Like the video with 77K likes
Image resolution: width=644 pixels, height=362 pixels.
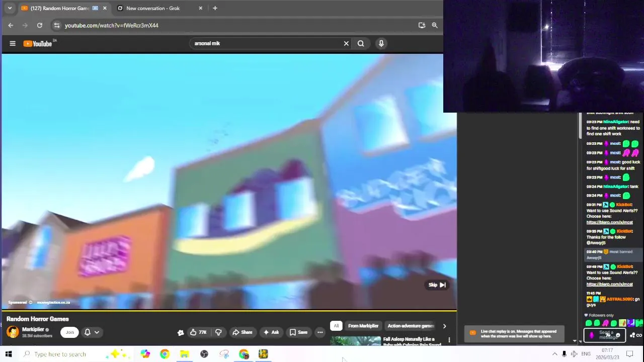coord(198,332)
